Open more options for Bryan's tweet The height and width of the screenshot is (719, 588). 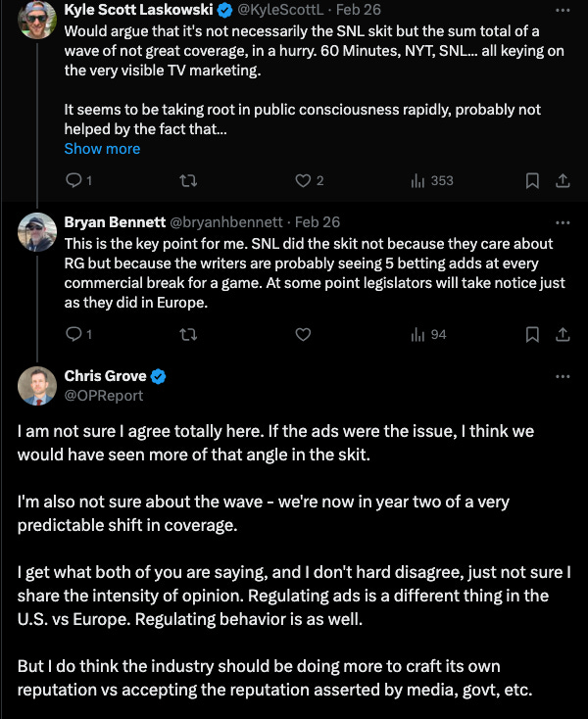coord(563,223)
